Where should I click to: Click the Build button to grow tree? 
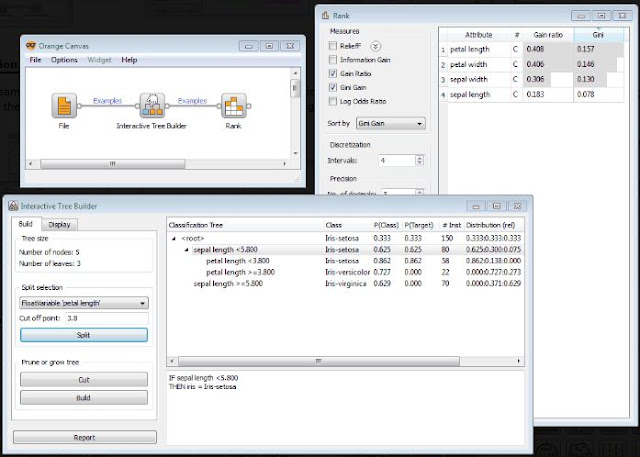[x=84, y=398]
